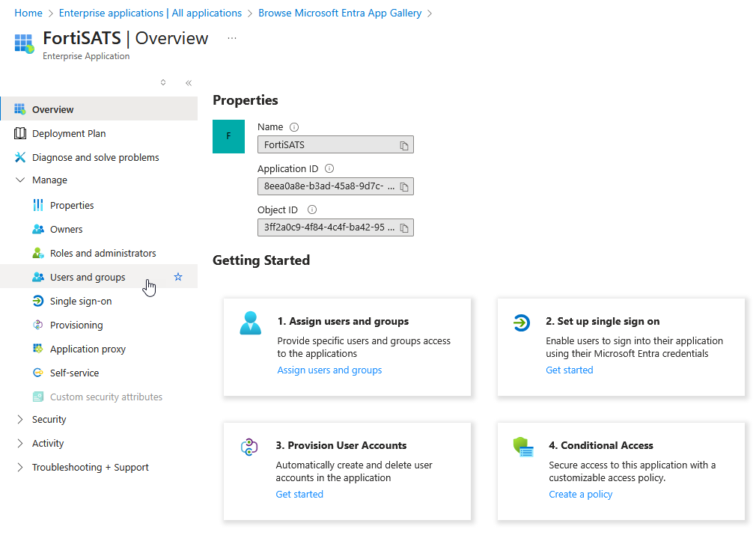756x535 pixels.
Task: Open the ellipsis more options menu
Action: (232, 38)
